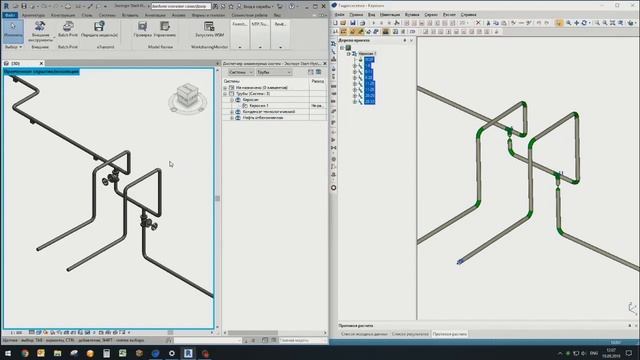This screenshot has height=360, width=640.
Task: Expand the Не назначено (0 элементов) node
Action: [x=225, y=88]
